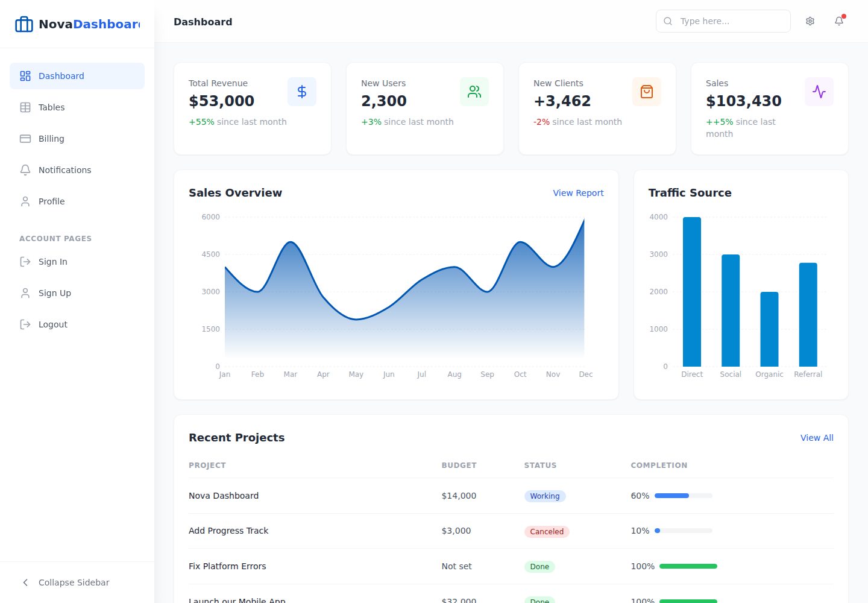This screenshot has height=603, width=868.
Task: Click the COMPLETION column header
Action: coord(659,466)
